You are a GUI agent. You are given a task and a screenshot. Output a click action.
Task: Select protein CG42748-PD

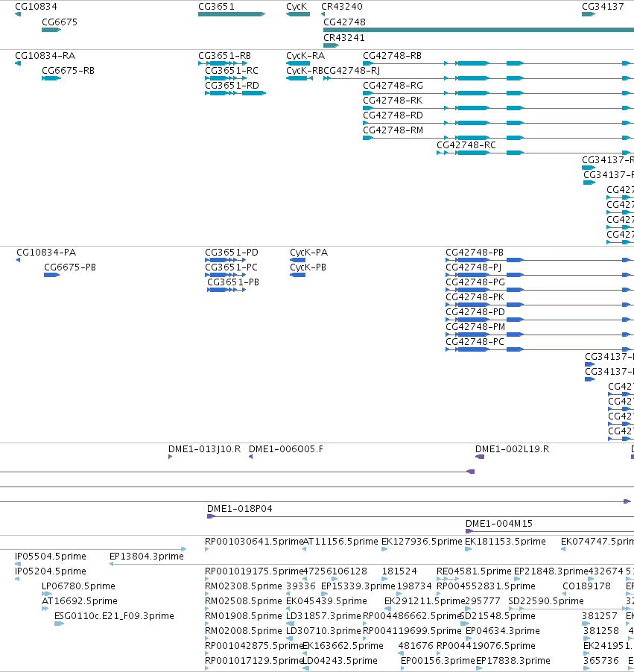pyautogui.click(x=475, y=311)
